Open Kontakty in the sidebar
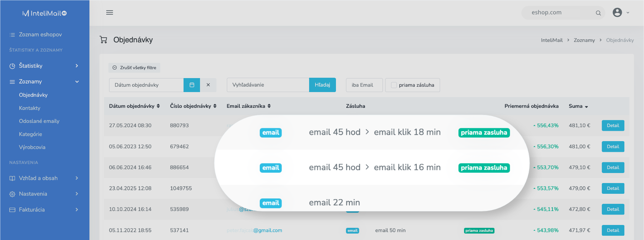Screen dimensions: 644x240 pyautogui.click(x=30, y=108)
